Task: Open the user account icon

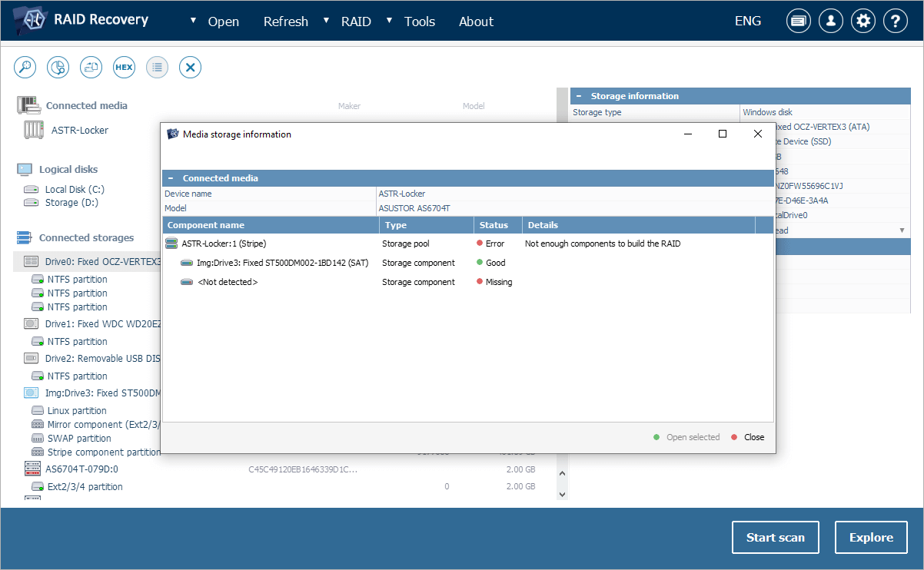Action: 831,22
